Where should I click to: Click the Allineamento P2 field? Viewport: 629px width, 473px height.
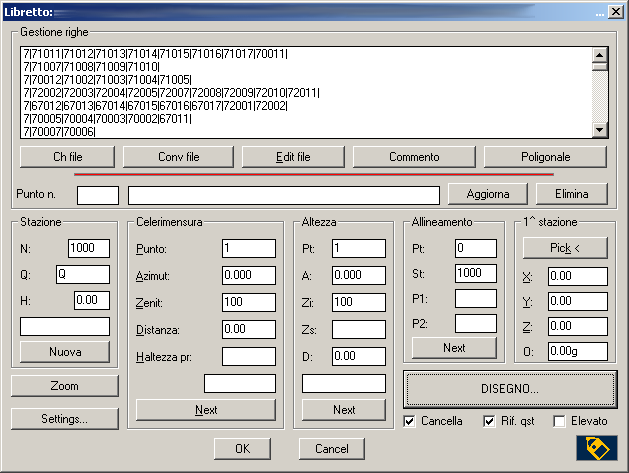click(x=476, y=324)
